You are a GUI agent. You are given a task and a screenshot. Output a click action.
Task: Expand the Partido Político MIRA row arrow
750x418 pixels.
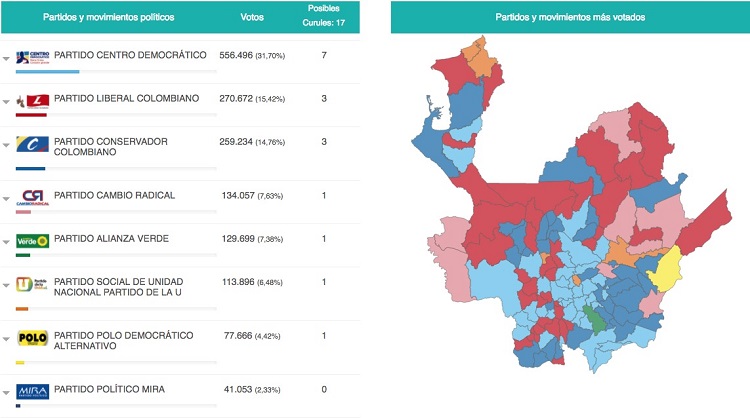7,393
